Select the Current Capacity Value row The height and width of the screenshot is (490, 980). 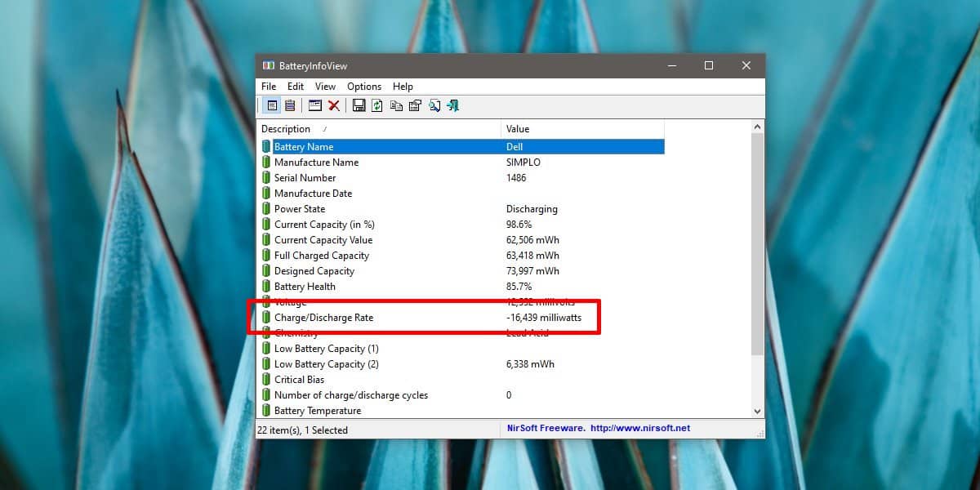[x=461, y=240]
